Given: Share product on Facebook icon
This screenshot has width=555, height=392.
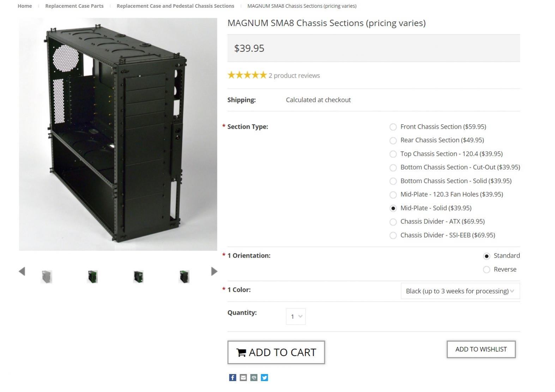Looking at the screenshot, I should pyautogui.click(x=233, y=378).
